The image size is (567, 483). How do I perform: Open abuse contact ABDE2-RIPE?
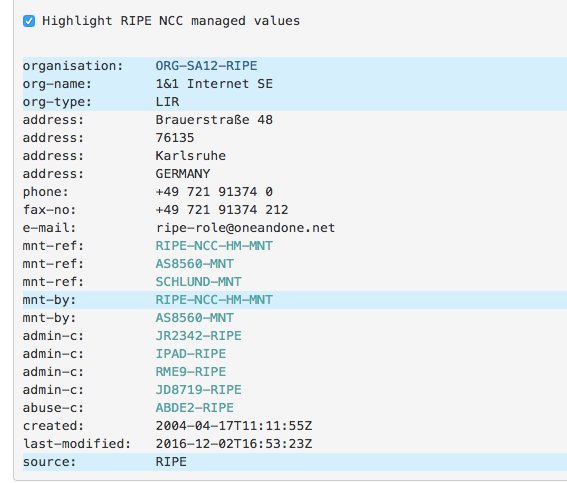195,408
